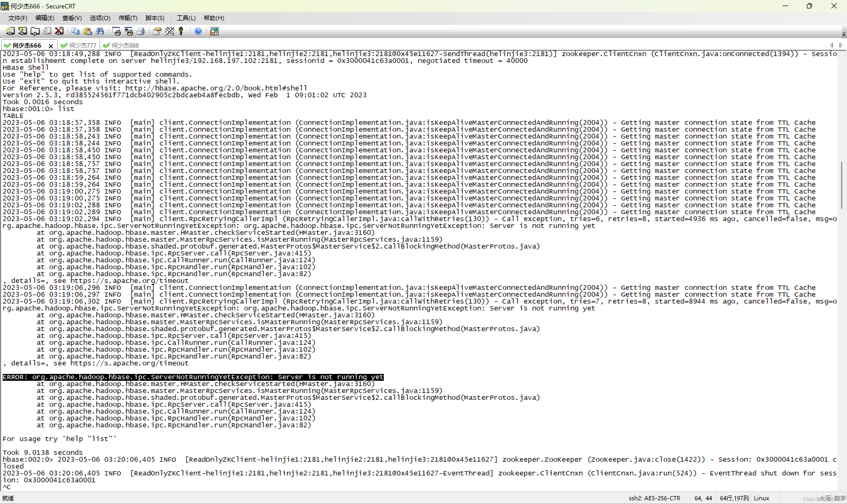This screenshot has width=847, height=504.
Task: Click the SecureFX lock icon
Action: pyautogui.click(x=214, y=31)
